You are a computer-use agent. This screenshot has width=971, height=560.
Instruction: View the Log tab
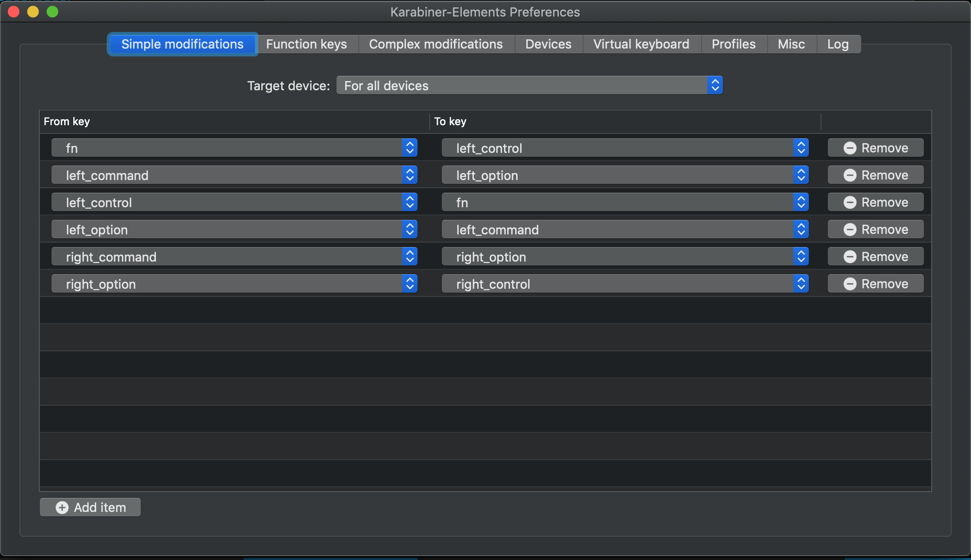838,44
